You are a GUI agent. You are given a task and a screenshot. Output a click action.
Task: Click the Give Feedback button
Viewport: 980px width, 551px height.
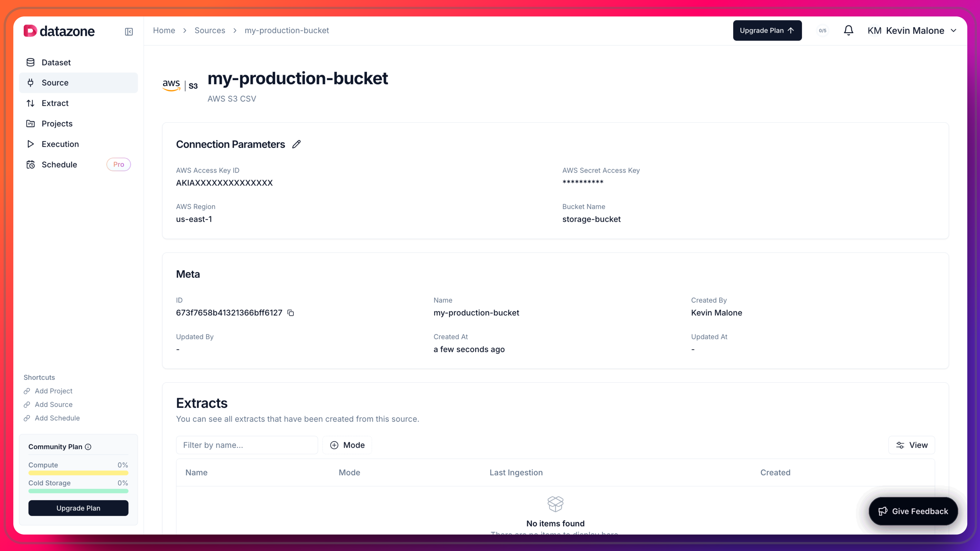click(x=913, y=511)
